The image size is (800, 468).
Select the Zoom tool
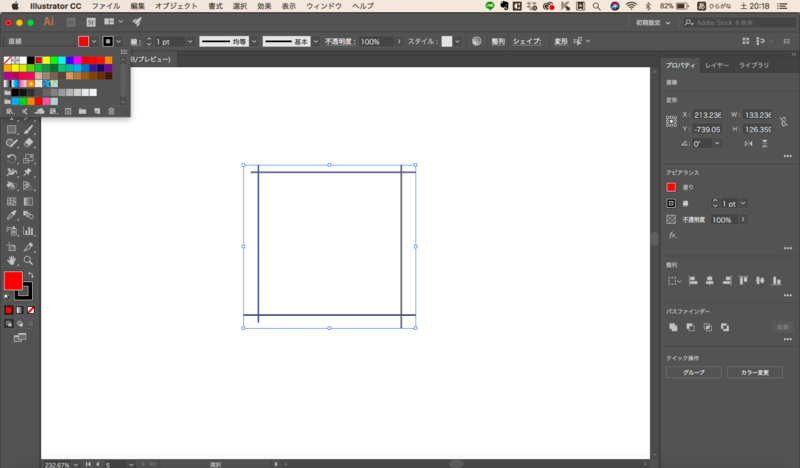pos(28,260)
